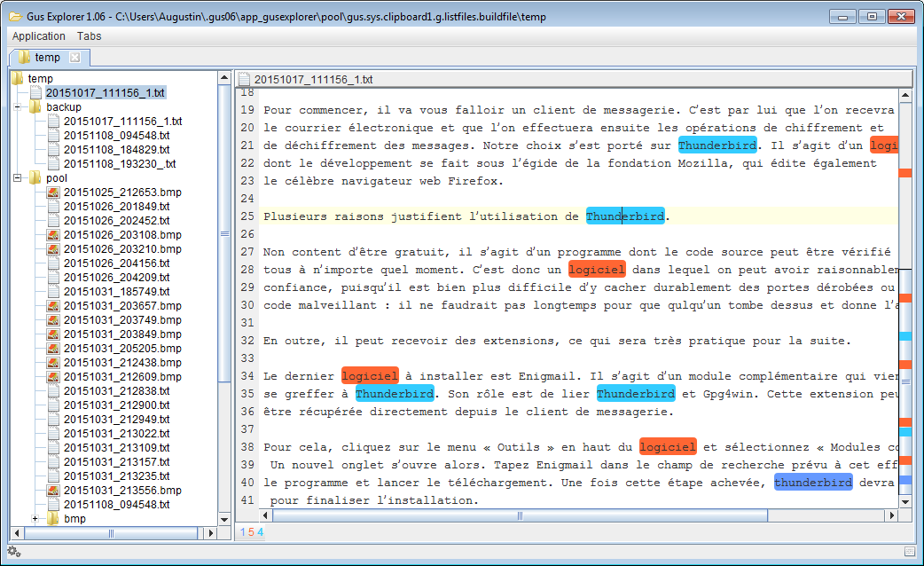Click orange count 5 in editor footer
924x566 pixels.
click(x=251, y=531)
